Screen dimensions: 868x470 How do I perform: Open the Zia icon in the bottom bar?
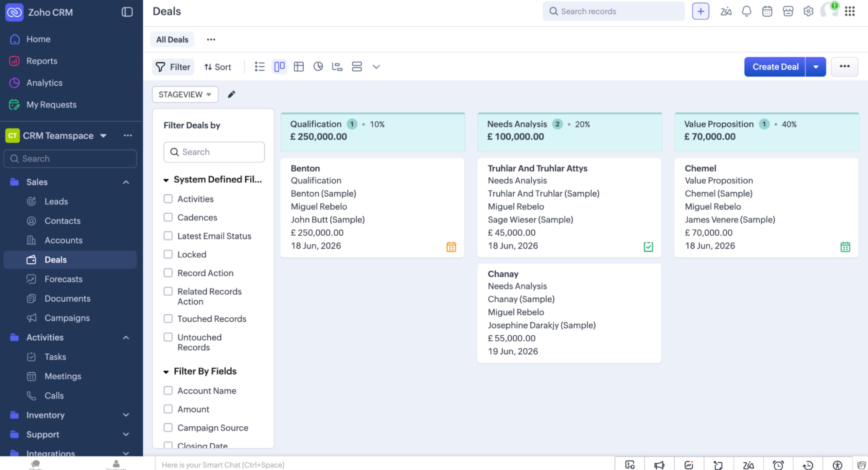tap(748, 465)
